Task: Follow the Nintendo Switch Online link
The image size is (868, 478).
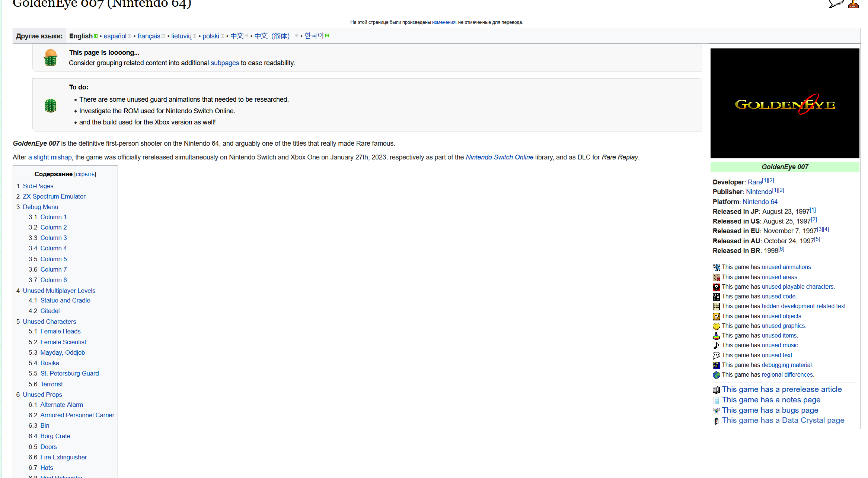Action: point(499,157)
